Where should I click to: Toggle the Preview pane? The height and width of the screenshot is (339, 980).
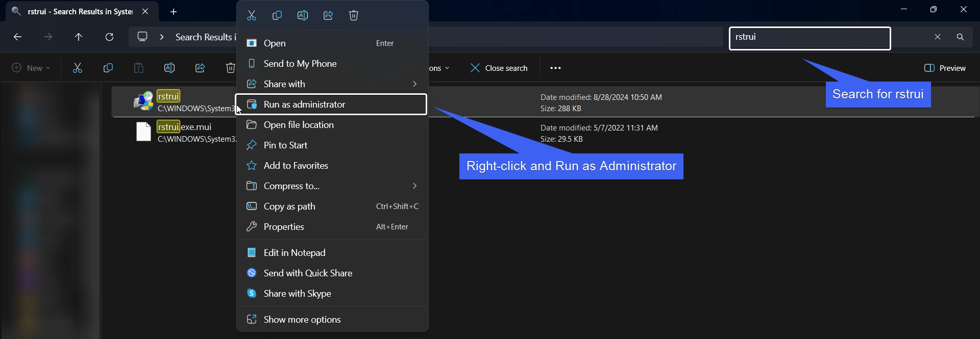pos(945,68)
